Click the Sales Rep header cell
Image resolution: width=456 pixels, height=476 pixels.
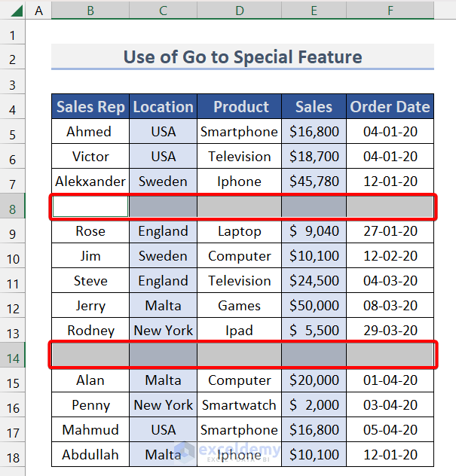point(90,107)
